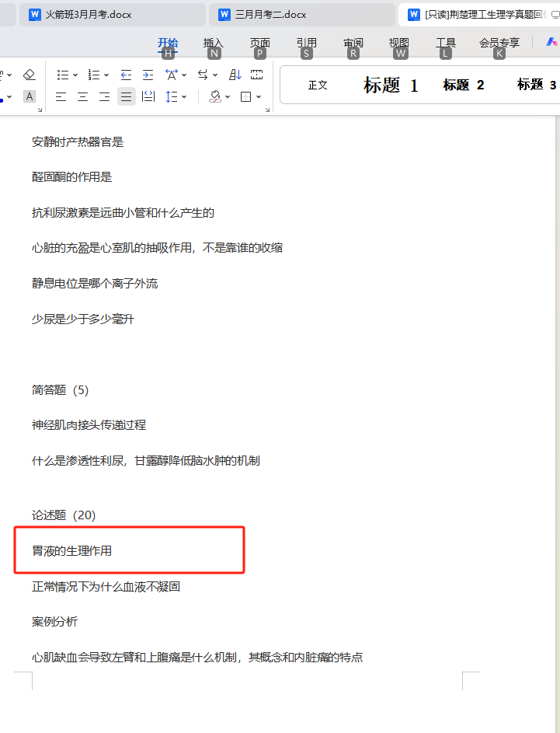Open the borders dropdown arrow
The height and width of the screenshot is (733, 560).
[x=259, y=96]
